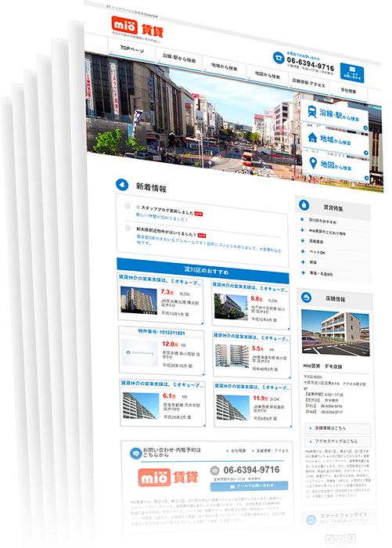Click 沿線・駅から検索 hero panel button

pyautogui.click(x=334, y=115)
